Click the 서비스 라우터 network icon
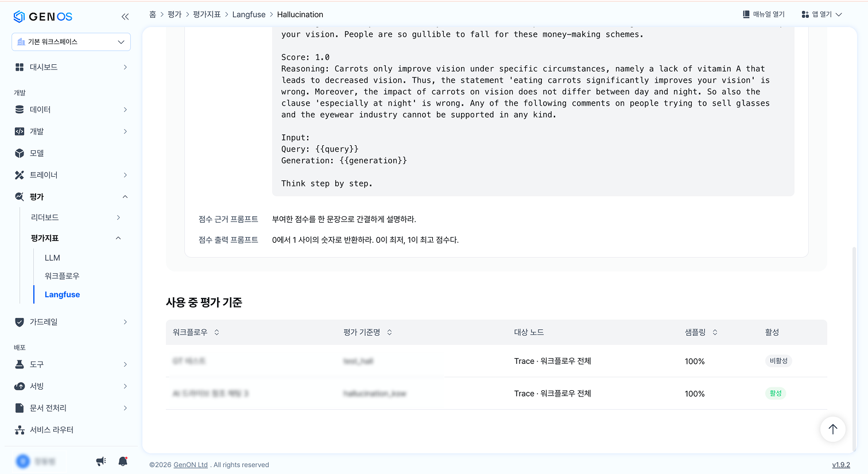This screenshot has height=474, width=868. (20, 430)
